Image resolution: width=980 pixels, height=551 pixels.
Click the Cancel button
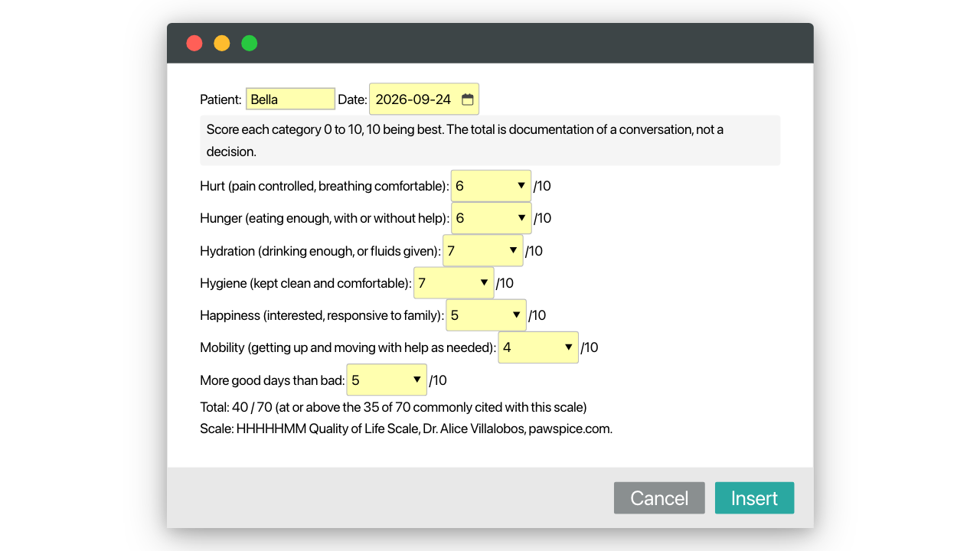pos(659,498)
